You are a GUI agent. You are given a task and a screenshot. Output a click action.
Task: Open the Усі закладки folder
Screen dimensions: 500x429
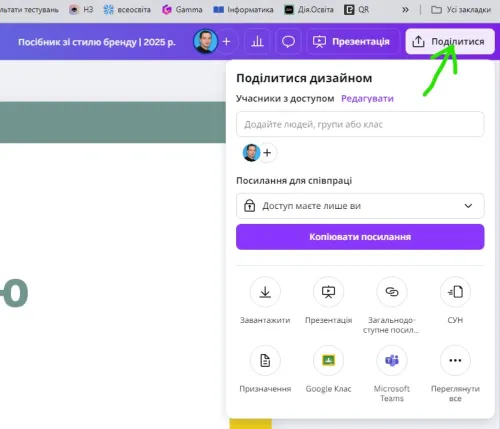click(461, 10)
